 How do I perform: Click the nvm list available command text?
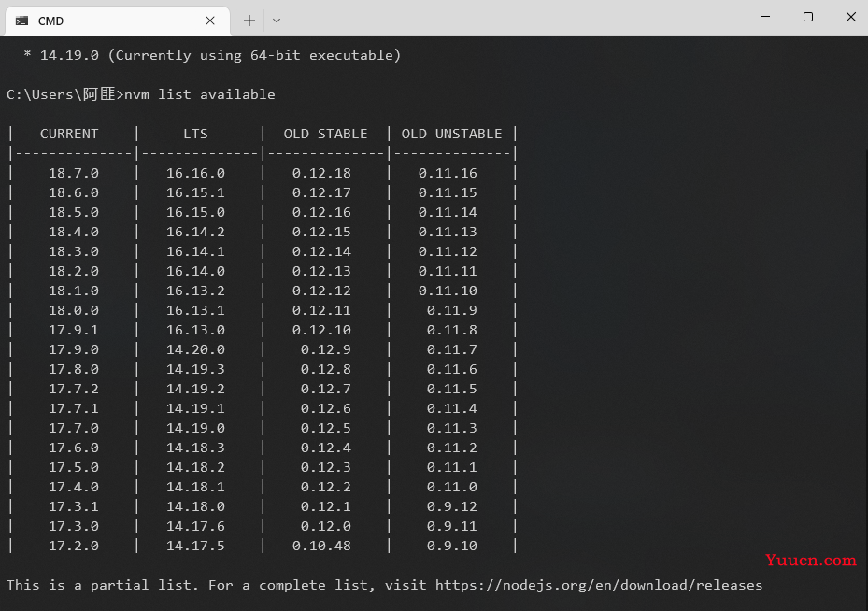[x=200, y=94]
